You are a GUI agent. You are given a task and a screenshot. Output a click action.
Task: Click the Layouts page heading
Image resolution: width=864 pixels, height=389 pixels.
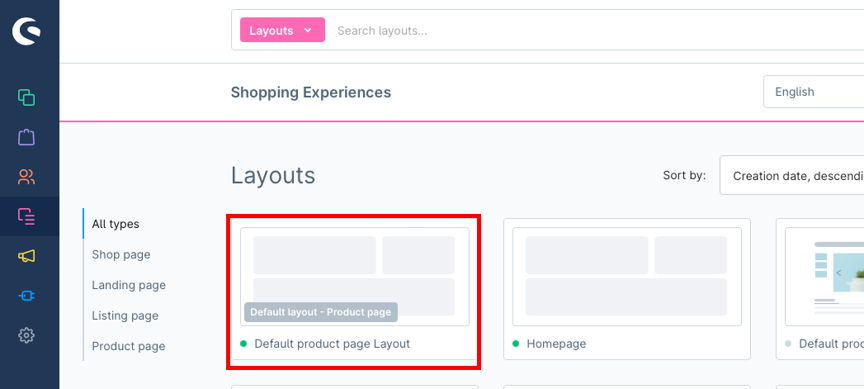point(273,176)
